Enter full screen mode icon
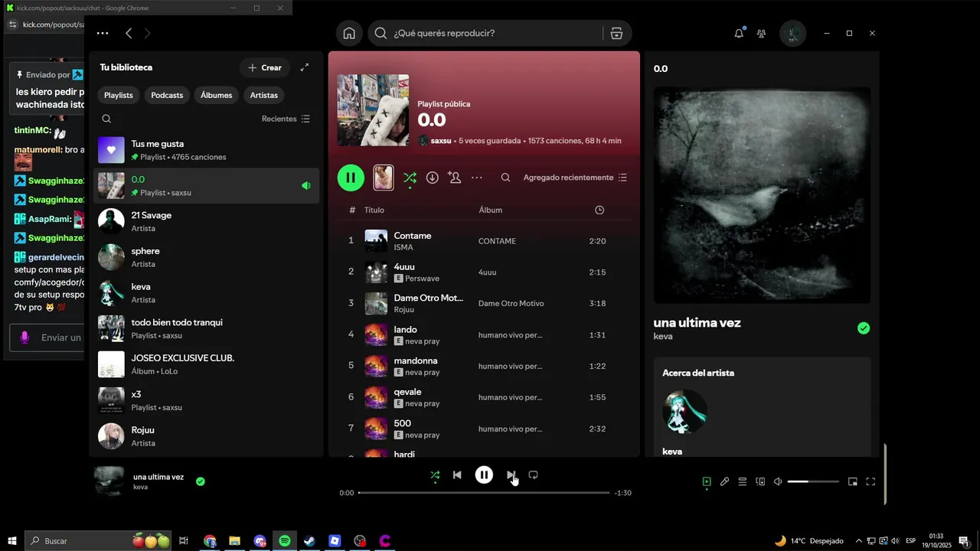The width and height of the screenshot is (980, 551). pyautogui.click(x=871, y=481)
